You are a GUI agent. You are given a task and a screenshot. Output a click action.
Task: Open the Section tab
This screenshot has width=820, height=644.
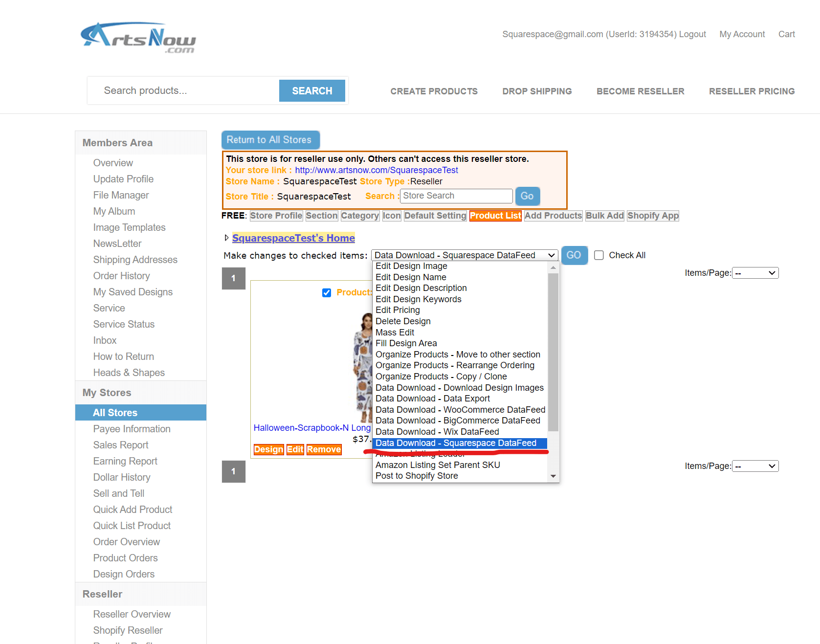point(322,216)
